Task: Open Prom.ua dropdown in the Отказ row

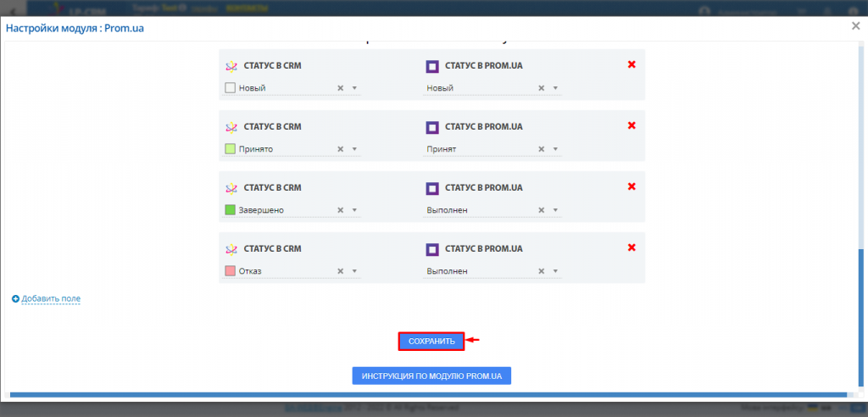Action: coord(555,271)
